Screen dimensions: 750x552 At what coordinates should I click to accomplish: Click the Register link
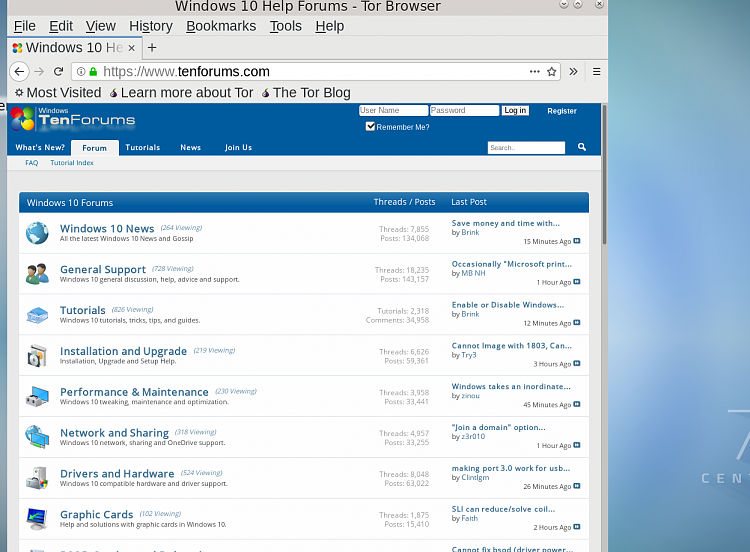click(562, 111)
